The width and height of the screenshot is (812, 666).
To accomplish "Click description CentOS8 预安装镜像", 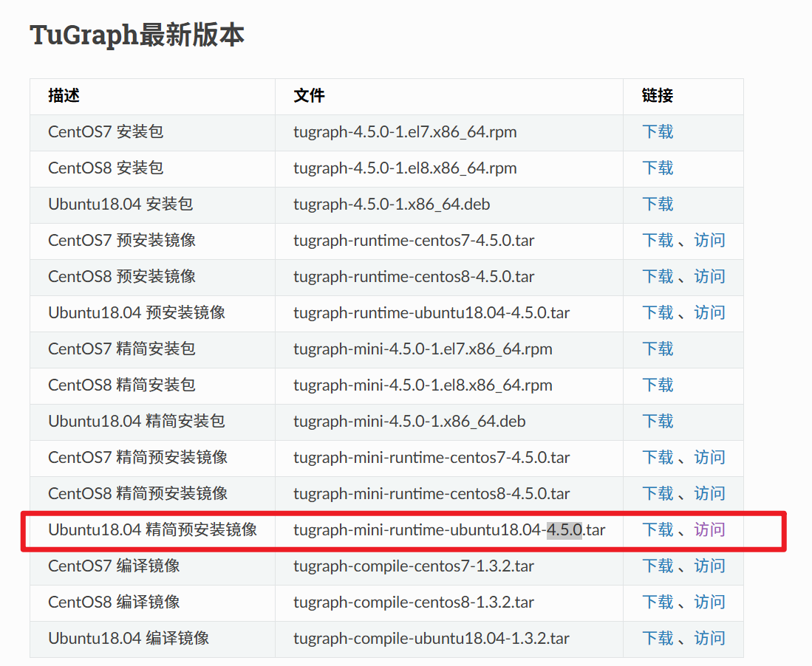I will click(122, 277).
